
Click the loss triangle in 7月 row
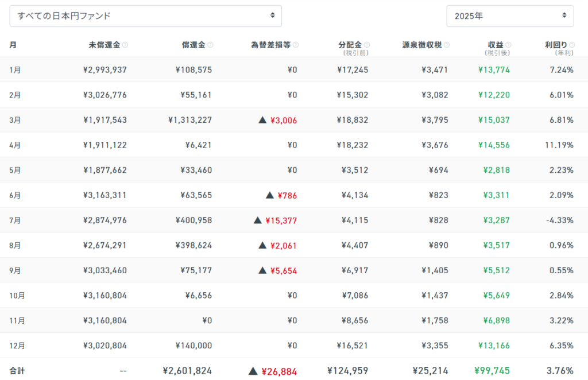pos(258,220)
